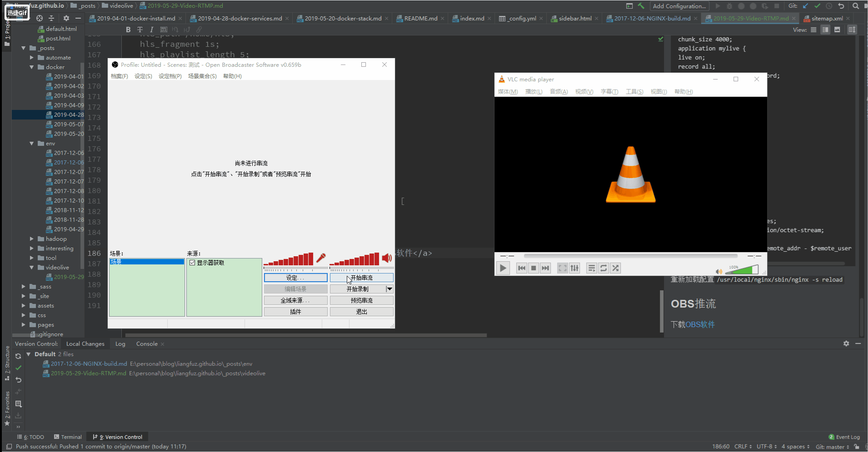Screen dimensions: 868x452
Task: Click 全域来源 button in OBS
Action: point(295,300)
